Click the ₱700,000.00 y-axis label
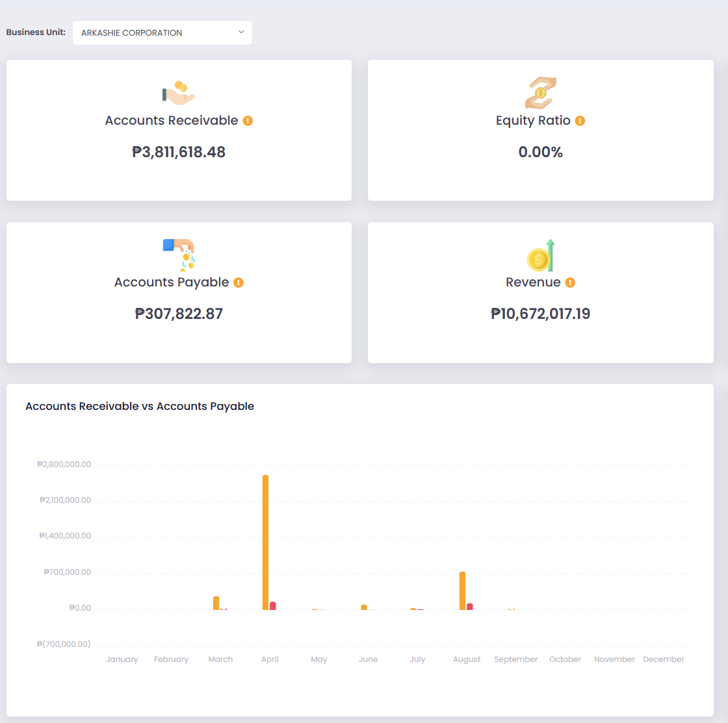The width and height of the screenshot is (728, 723). coord(68,572)
